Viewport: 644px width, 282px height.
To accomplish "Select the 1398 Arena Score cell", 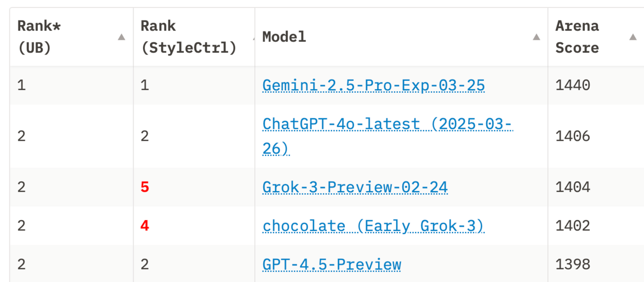I will 573,264.
